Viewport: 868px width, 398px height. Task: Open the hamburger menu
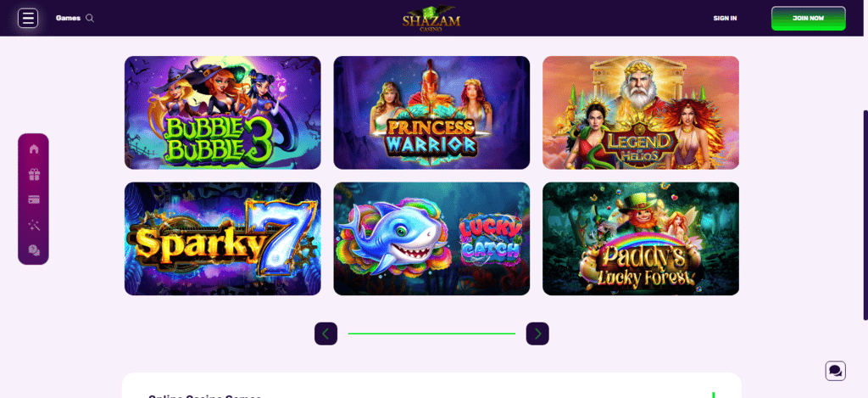(28, 18)
